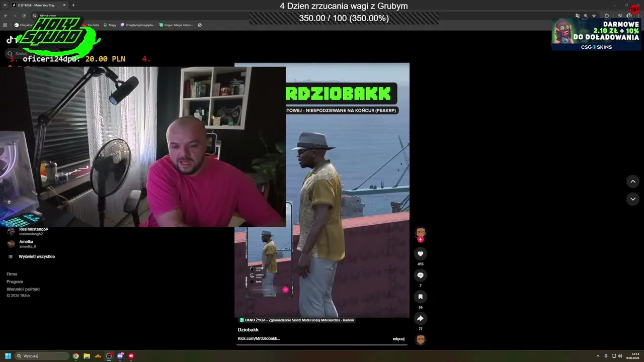
Task: Open the tab search dropdown
Action: point(4,5)
